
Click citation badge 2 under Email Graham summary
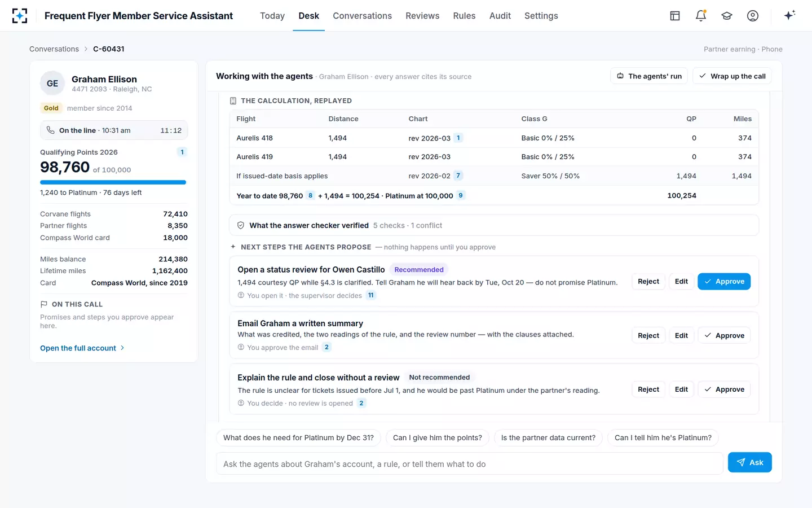click(326, 347)
